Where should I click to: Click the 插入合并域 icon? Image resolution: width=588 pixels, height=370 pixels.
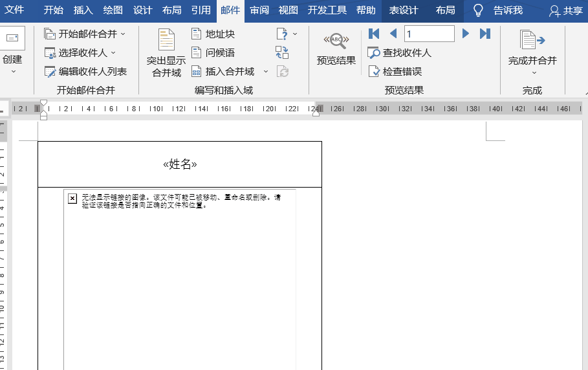[x=197, y=71]
